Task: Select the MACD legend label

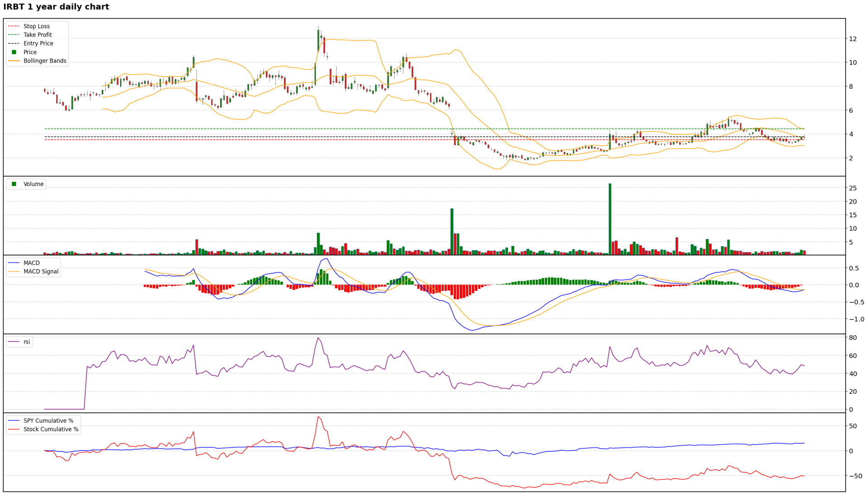Action: [x=32, y=263]
